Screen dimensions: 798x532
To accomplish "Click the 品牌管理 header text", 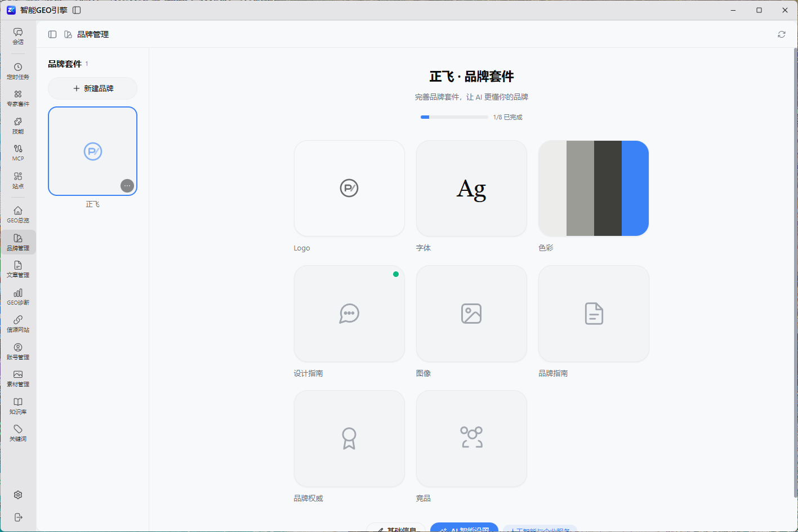I will (x=93, y=34).
